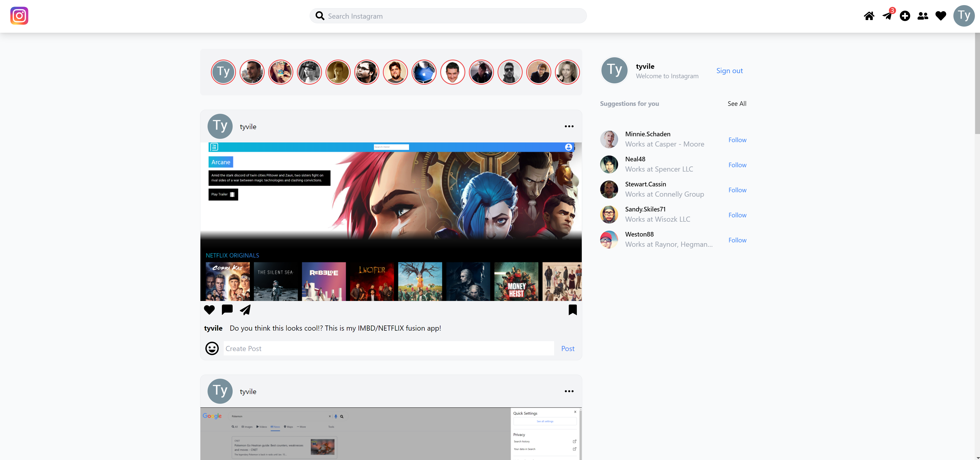Image resolution: width=980 pixels, height=460 pixels.
Task: Click the heart icon in top navbar
Action: (940, 16)
